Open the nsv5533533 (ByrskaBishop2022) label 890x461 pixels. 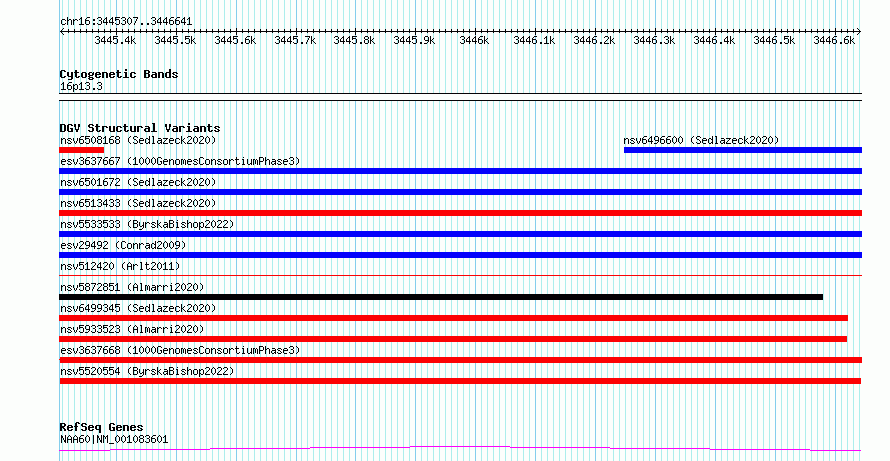pos(147,224)
